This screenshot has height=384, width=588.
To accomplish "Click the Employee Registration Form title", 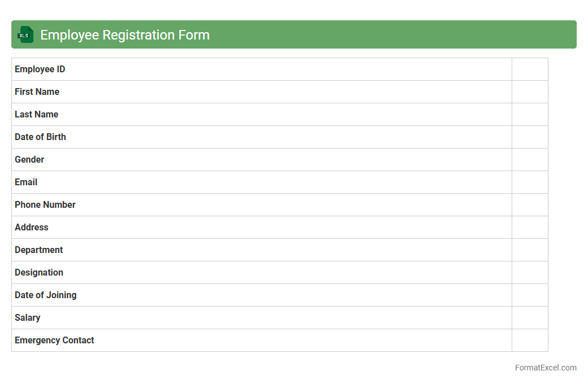I will pos(125,35).
